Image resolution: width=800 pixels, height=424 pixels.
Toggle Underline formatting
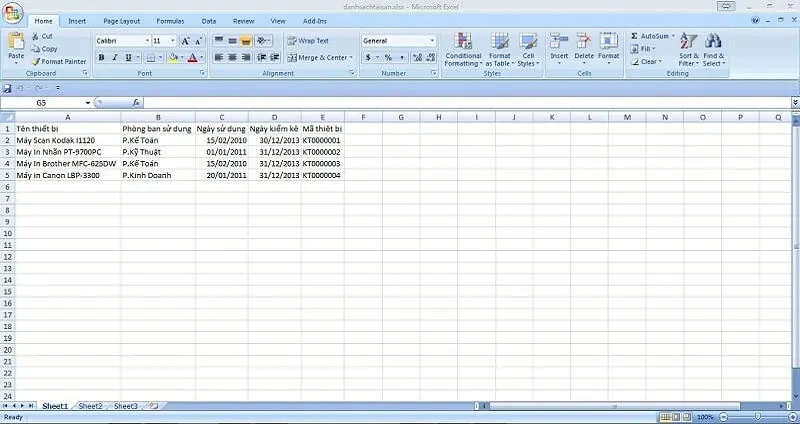(128, 58)
